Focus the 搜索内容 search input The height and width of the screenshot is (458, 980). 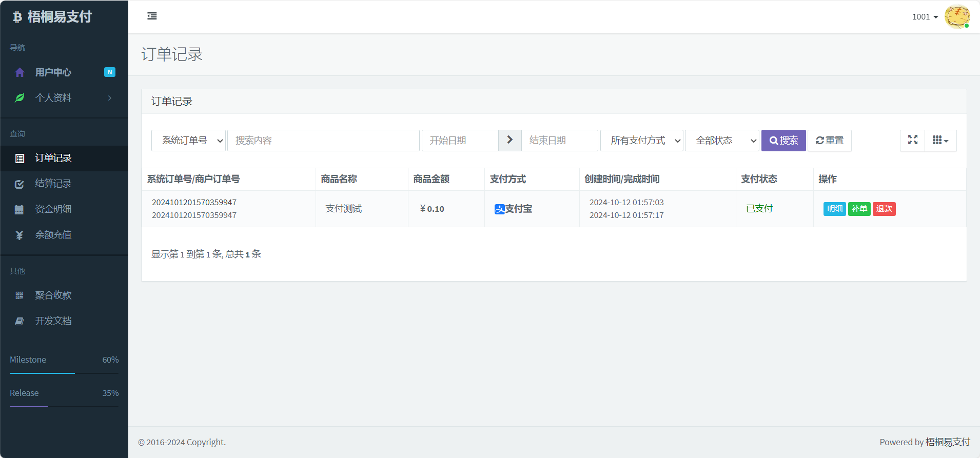click(x=323, y=141)
